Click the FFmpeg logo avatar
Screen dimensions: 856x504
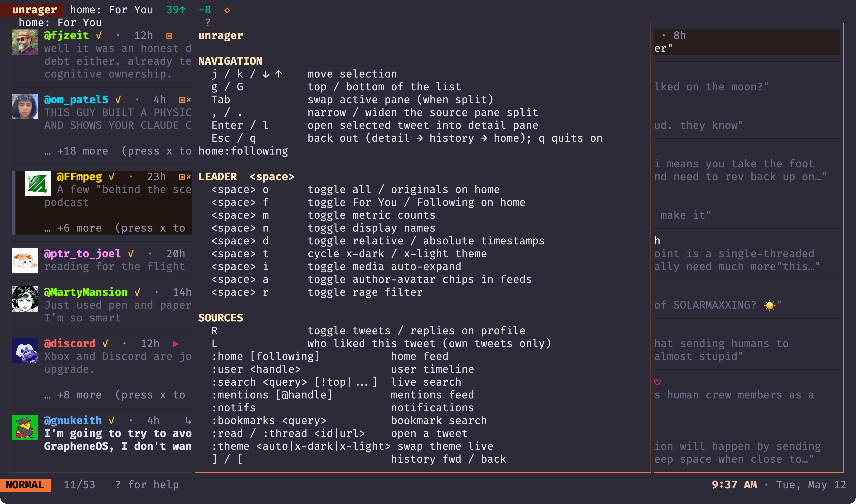(38, 183)
